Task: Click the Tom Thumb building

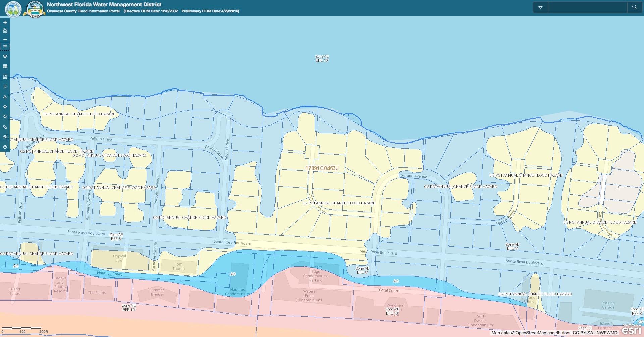Action: tap(179, 266)
